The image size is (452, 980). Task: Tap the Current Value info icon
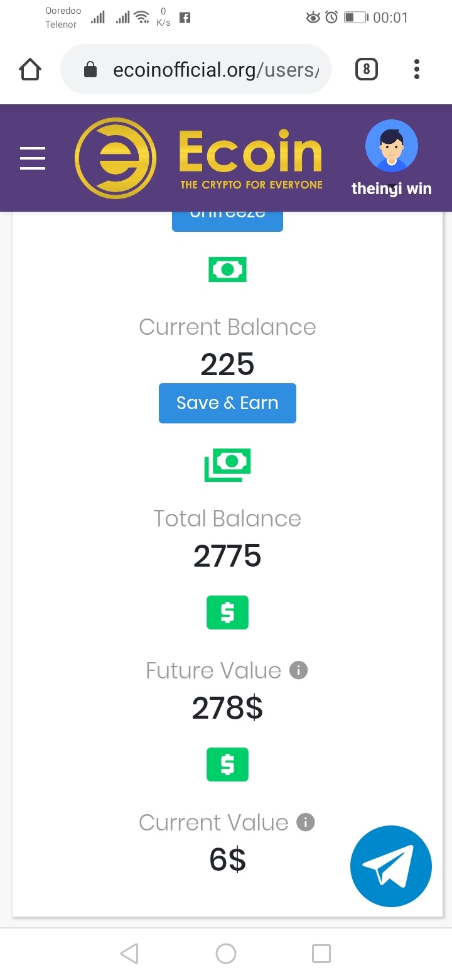[x=305, y=822]
